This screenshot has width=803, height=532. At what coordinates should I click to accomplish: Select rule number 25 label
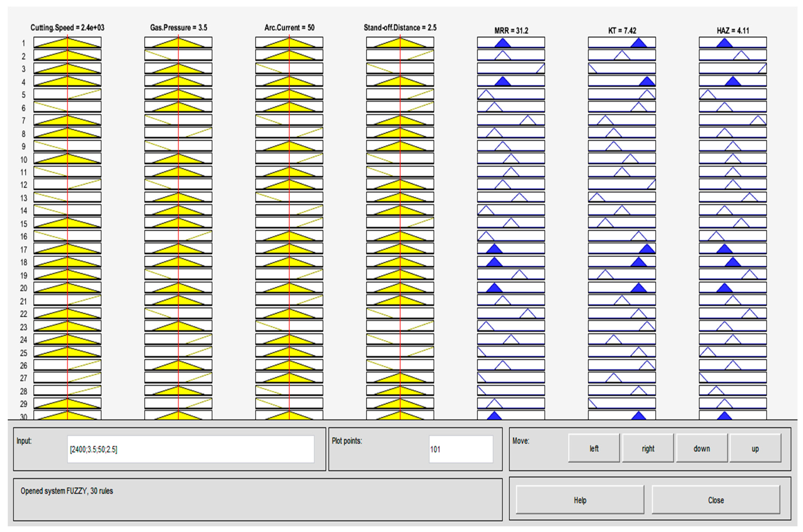(23, 353)
